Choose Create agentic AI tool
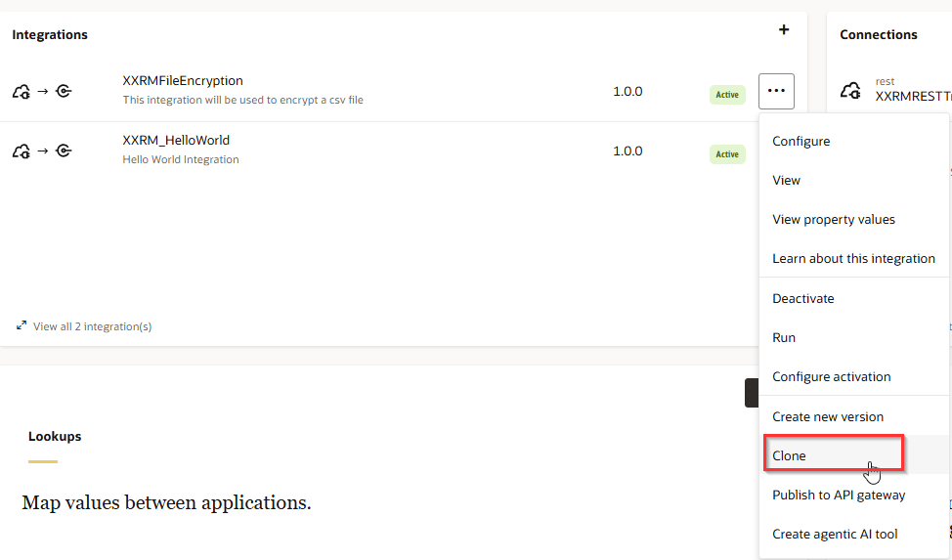The height and width of the screenshot is (560, 952). point(835,534)
